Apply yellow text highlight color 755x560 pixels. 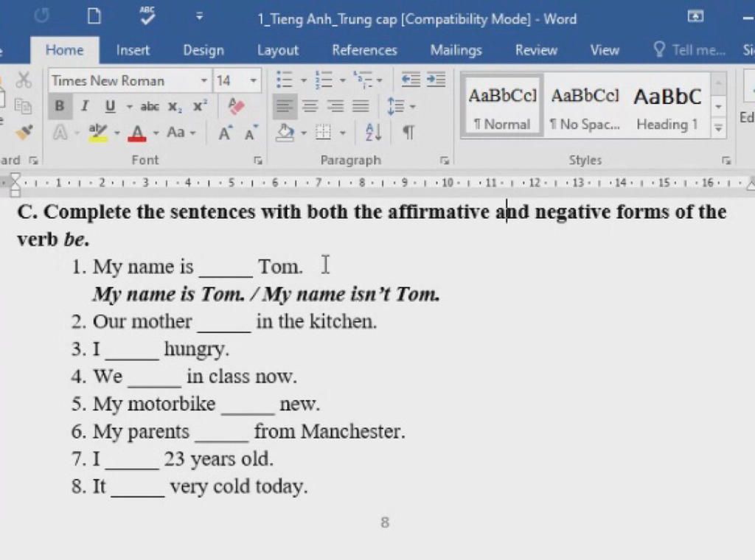pyautogui.click(x=98, y=132)
